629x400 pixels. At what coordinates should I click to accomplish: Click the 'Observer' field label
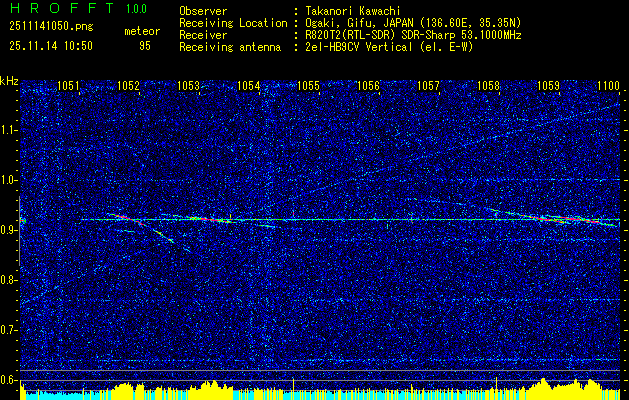203,12
